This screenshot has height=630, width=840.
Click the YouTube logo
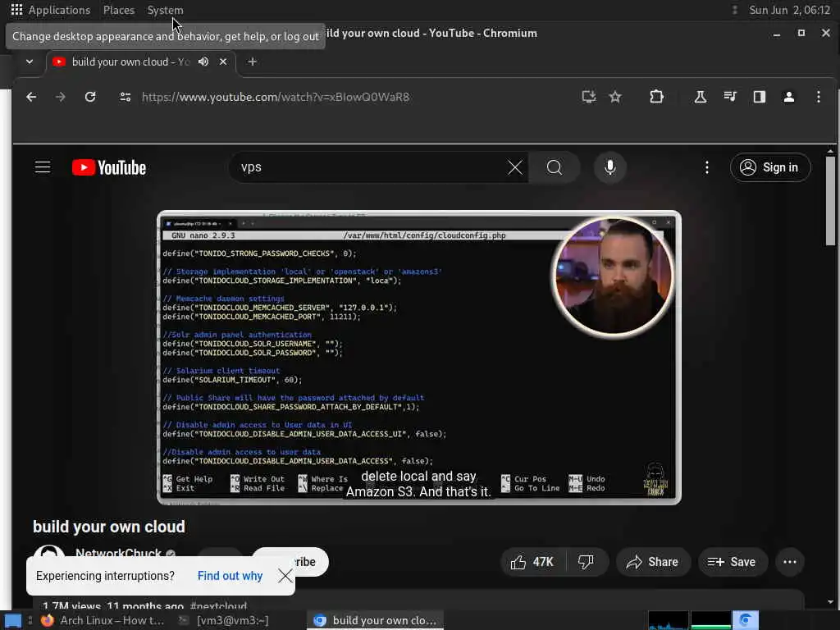pos(109,167)
